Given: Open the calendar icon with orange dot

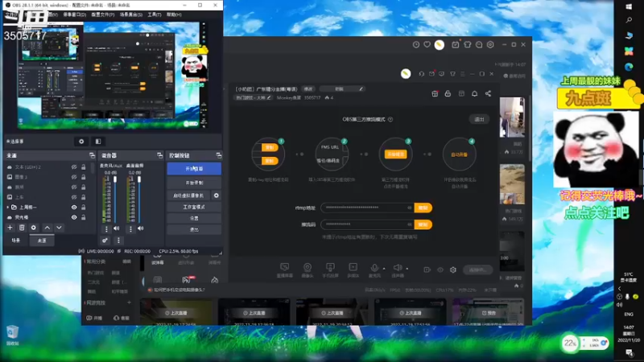Looking at the screenshot, I should tap(456, 44).
